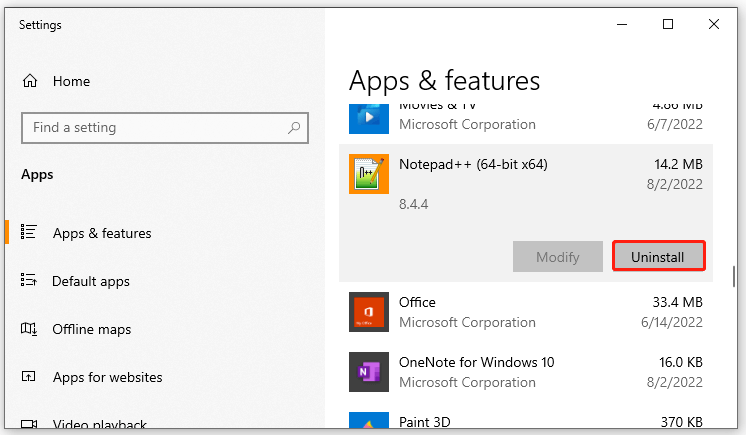
Task: Select OneNote for Windows 10 entry
Action: pos(526,372)
